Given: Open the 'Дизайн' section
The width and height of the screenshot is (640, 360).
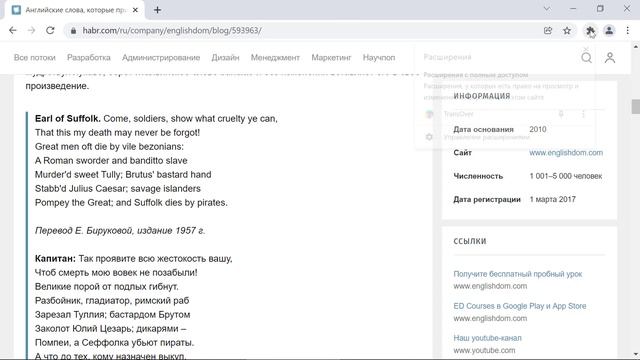Looking at the screenshot, I should point(225,58).
